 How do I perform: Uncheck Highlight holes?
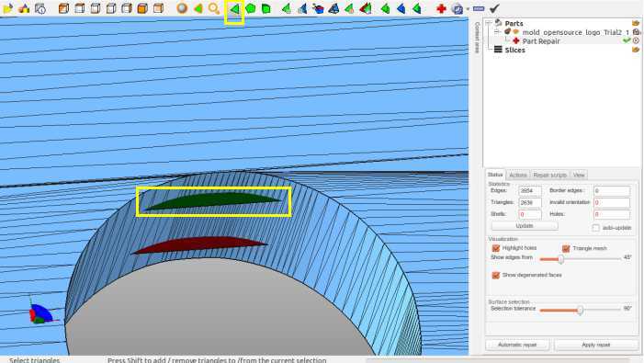pyautogui.click(x=496, y=248)
